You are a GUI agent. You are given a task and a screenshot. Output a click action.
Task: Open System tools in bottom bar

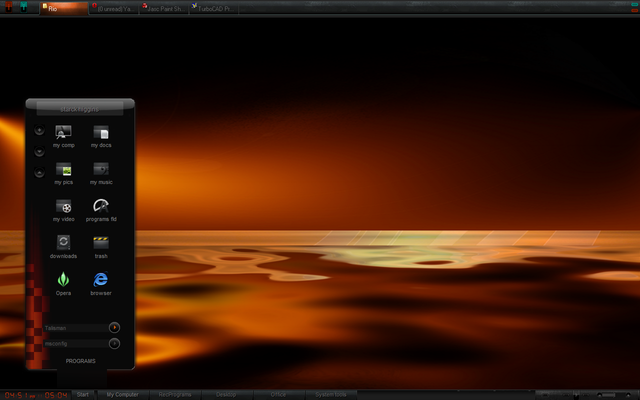tap(331, 395)
